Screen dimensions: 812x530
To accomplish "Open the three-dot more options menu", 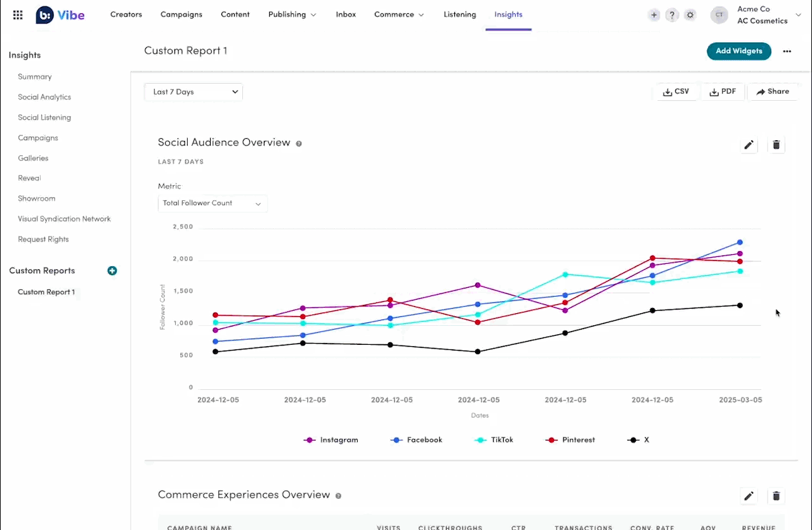I will tap(787, 51).
